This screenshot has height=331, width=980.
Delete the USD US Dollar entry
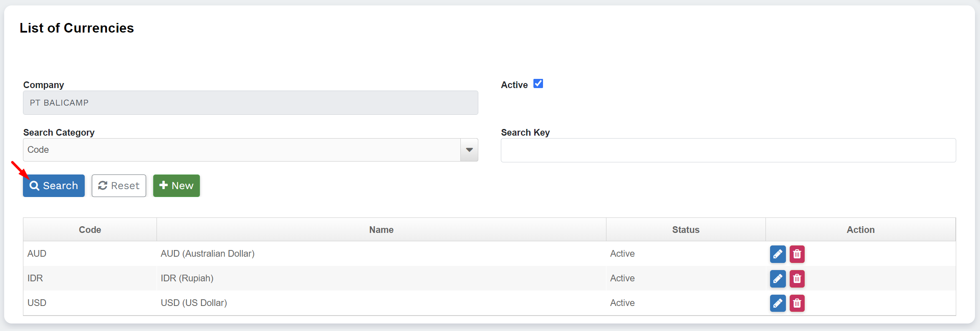tap(797, 303)
